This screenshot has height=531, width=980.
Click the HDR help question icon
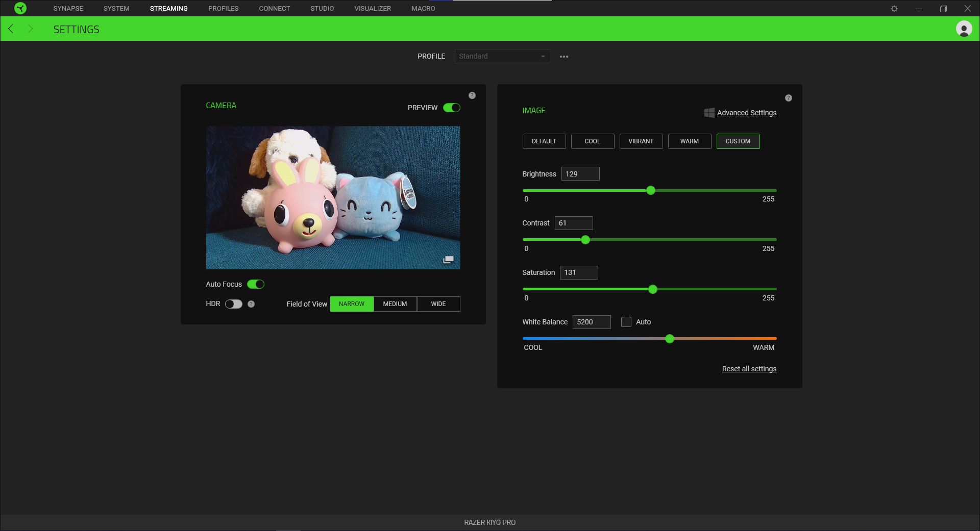pos(251,304)
